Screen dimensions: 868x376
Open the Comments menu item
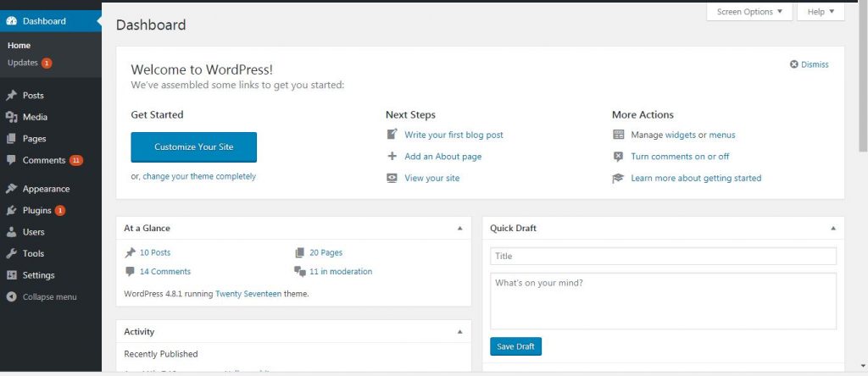point(43,160)
